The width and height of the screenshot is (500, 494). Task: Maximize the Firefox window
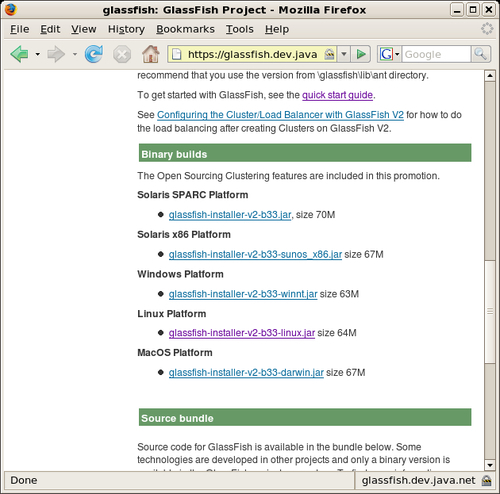pyautogui.click(x=473, y=10)
